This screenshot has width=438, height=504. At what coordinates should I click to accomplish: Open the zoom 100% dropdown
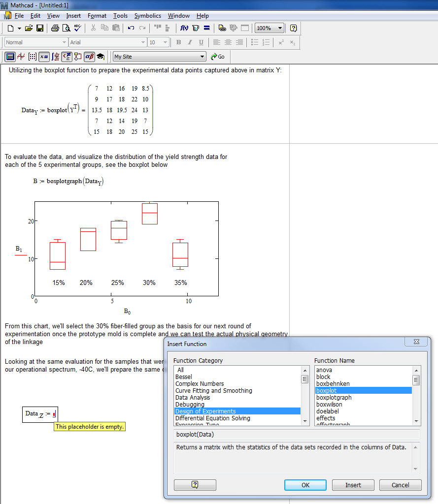[x=280, y=28]
